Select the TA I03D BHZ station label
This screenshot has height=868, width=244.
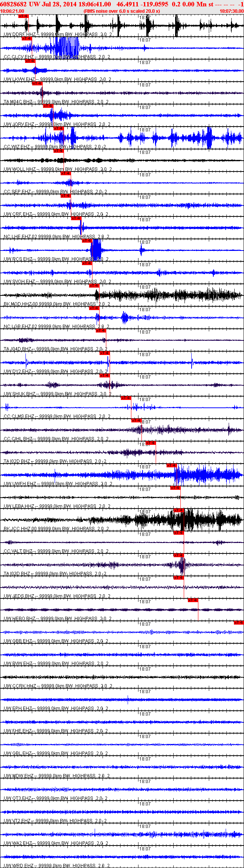(17, 574)
